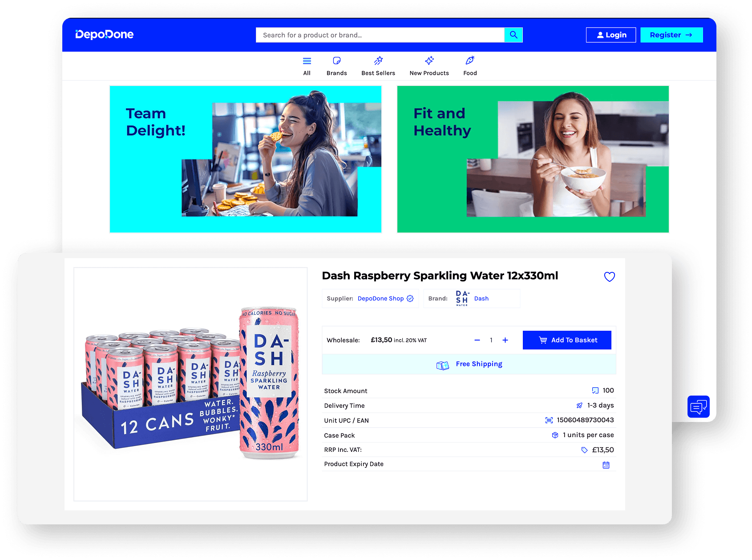
Task: Go to Best Sellers section
Action: tap(378, 66)
